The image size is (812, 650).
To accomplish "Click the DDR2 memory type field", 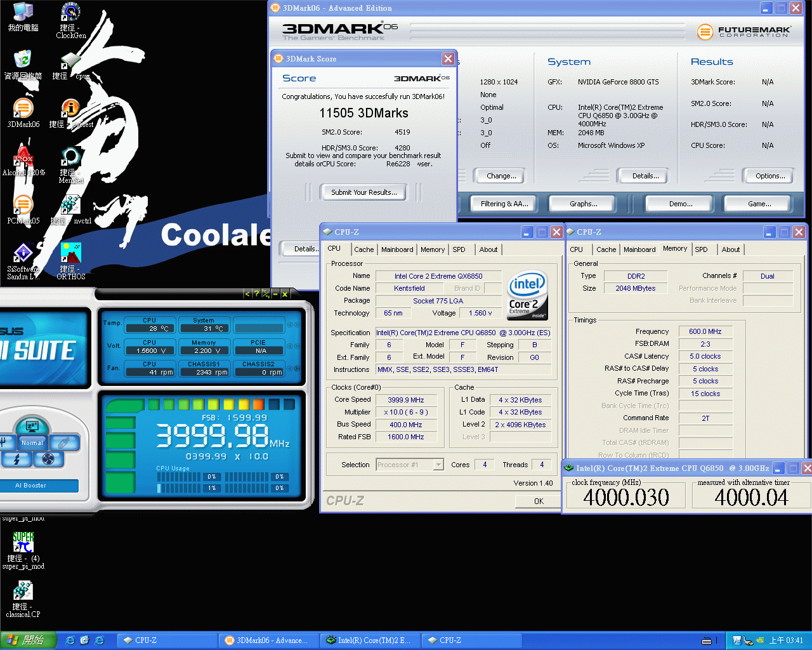I will tap(636, 276).
